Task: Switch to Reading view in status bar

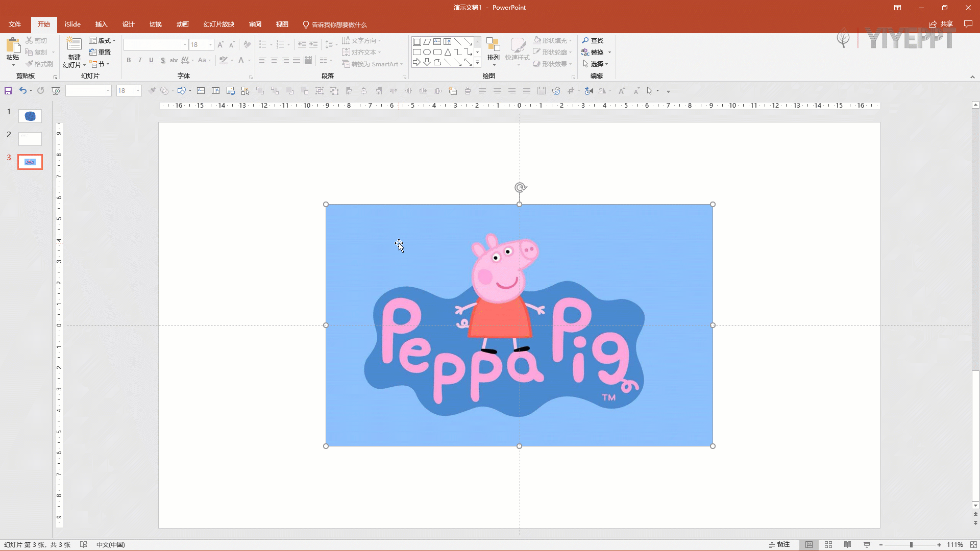Action: click(x=847, y=544)
